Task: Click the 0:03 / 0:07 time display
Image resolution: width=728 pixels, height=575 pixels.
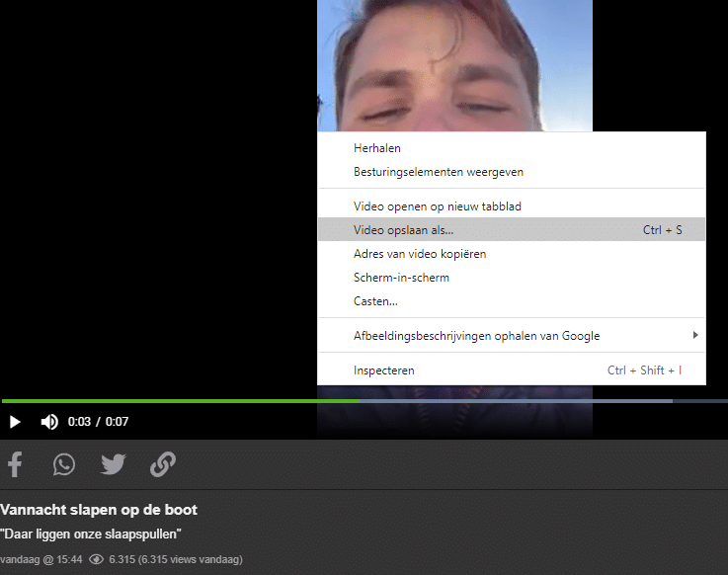Action: coord(98,422)
